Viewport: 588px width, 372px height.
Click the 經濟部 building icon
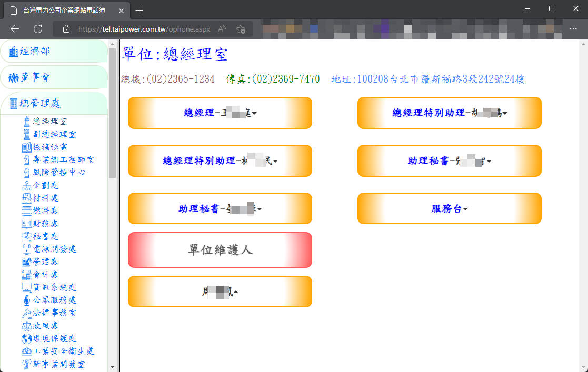14,52
